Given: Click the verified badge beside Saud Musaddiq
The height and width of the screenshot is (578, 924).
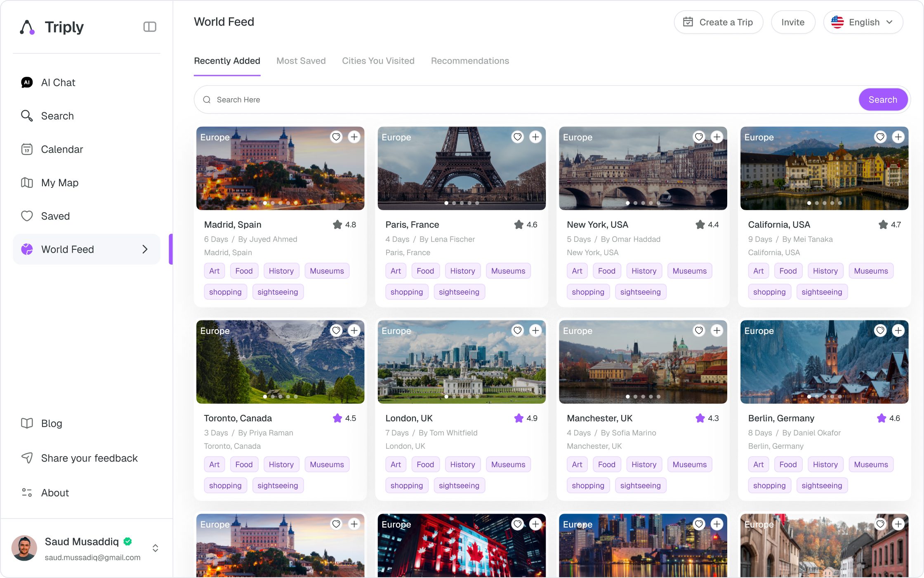Looking at the screenshot, I should pos(128,541).
